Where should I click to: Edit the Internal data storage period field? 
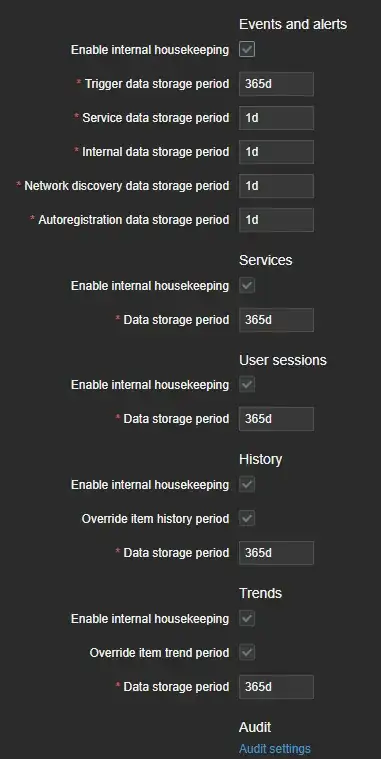pyautogui.click(x=276, y=152)
